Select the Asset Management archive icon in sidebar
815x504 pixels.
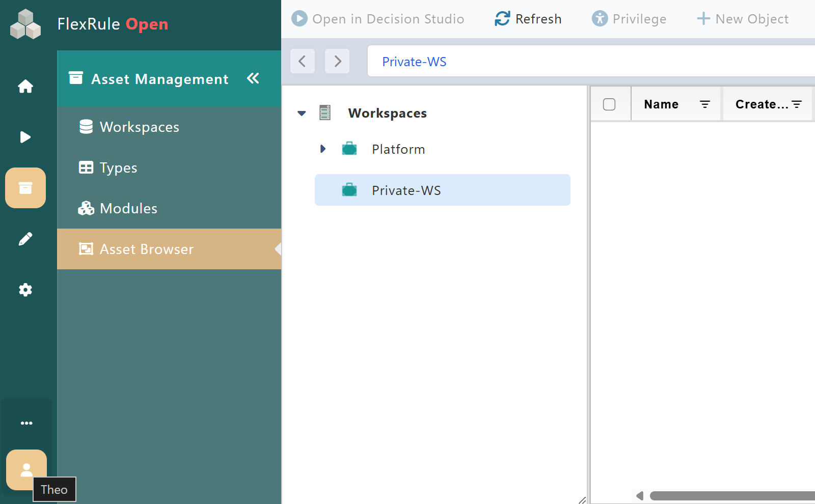coord(25,188)
